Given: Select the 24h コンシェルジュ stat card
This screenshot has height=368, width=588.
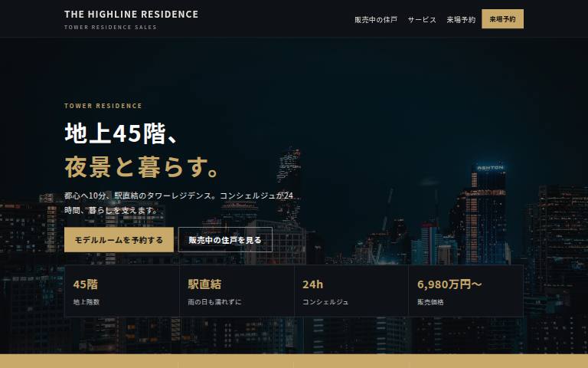Looking at the screenshot, I should tap(351, 291).
